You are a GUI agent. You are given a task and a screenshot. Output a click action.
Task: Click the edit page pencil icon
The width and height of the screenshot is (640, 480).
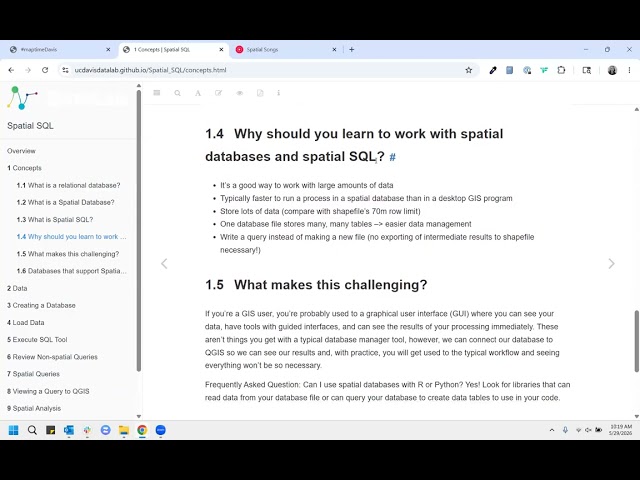218,93
